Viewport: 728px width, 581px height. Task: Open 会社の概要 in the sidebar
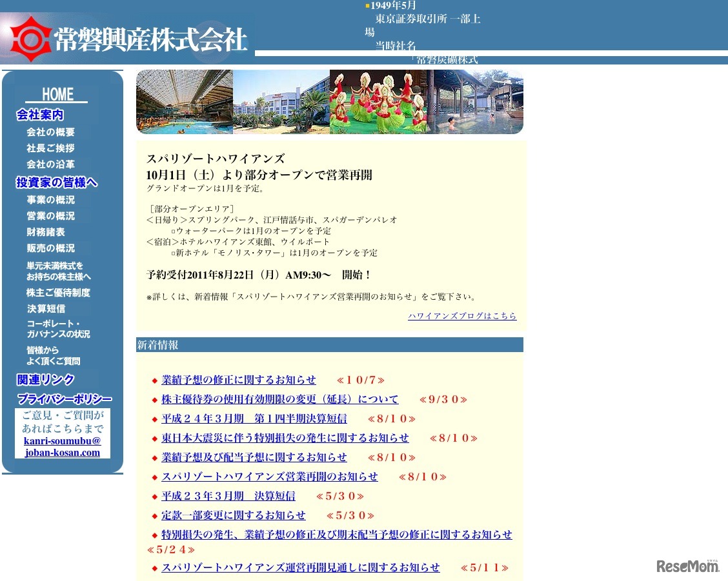point(50,132)
